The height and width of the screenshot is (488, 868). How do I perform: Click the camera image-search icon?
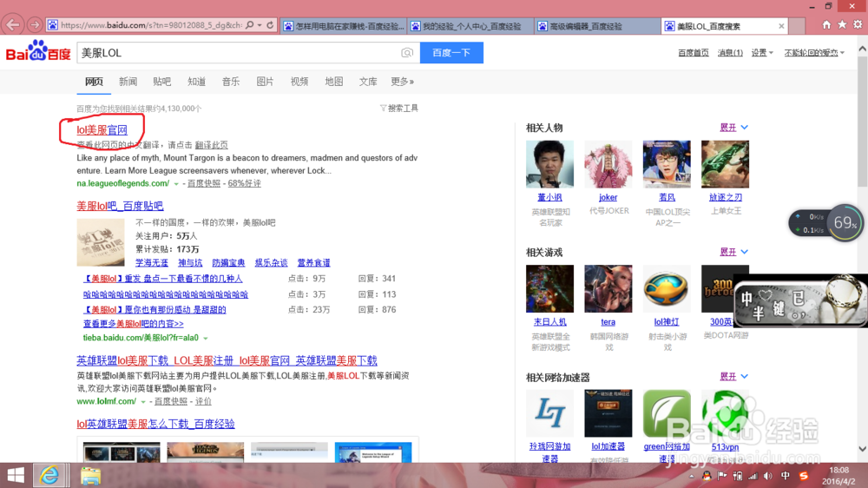[407, 53]
